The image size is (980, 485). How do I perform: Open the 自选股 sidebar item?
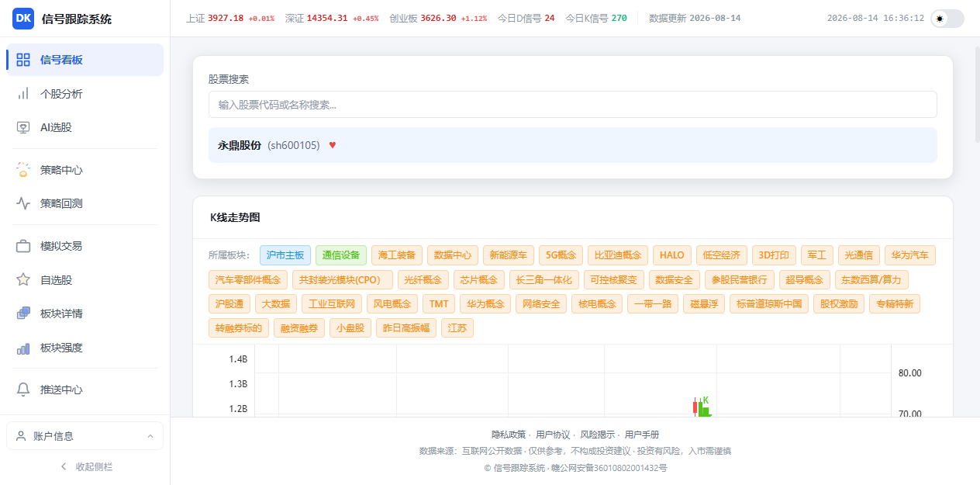[x=85, y=280]
